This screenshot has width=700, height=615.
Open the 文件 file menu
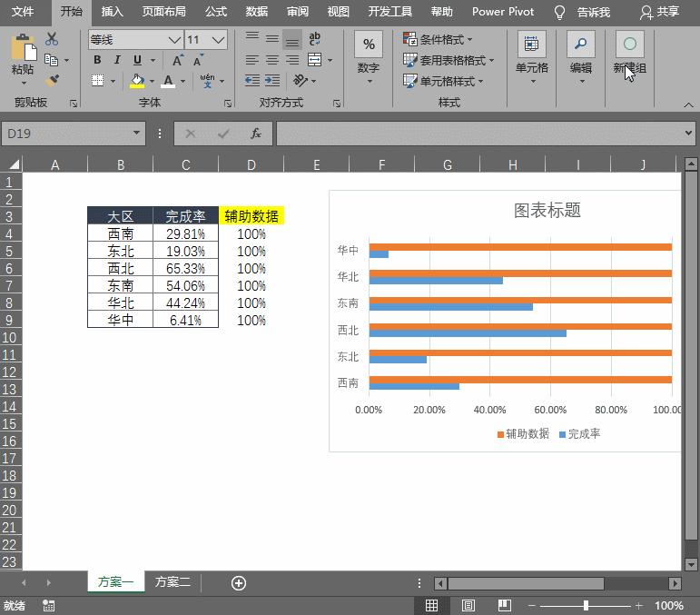(x=23, y=12)
